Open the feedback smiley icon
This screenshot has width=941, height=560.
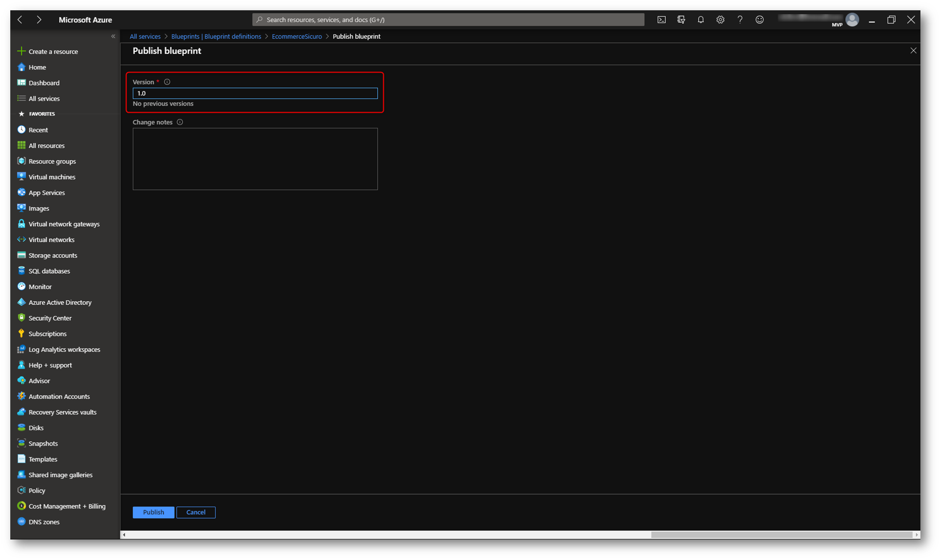pyautogui.click(x=759, y=20)
